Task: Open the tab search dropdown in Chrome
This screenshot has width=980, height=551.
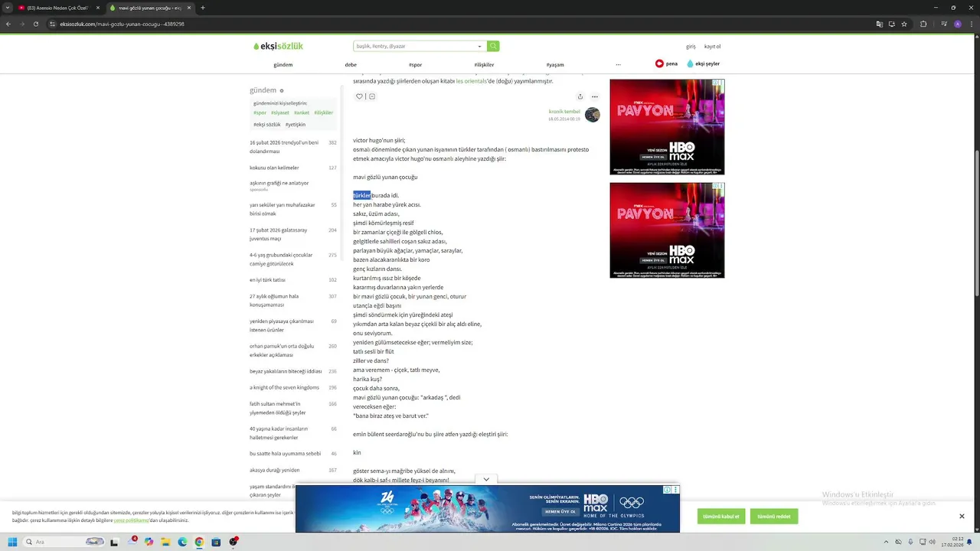Action: pyautogui.click(x=8, y=8)
